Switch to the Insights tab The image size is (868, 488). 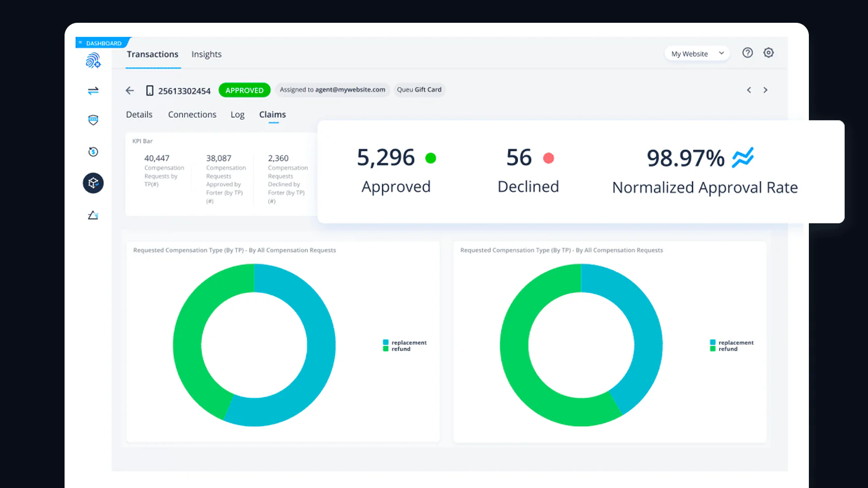tap(207, 54)
